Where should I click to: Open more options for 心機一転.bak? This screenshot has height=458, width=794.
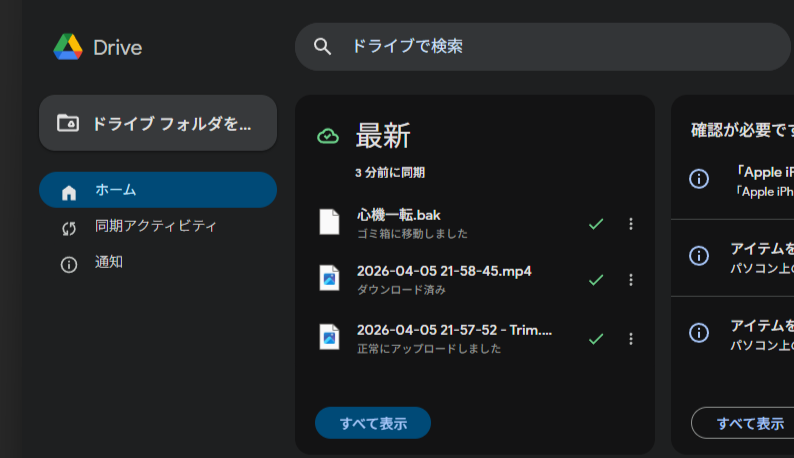click(630, 224)
